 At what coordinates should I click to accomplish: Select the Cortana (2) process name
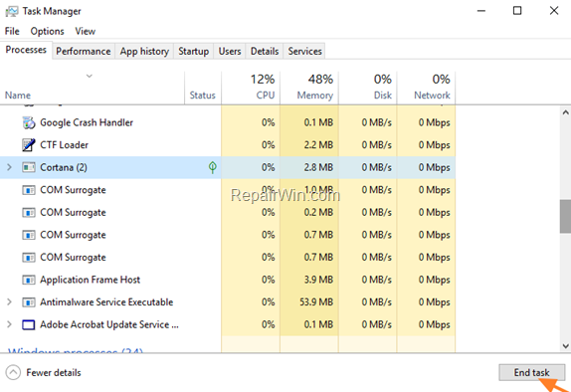pos(64,167)
